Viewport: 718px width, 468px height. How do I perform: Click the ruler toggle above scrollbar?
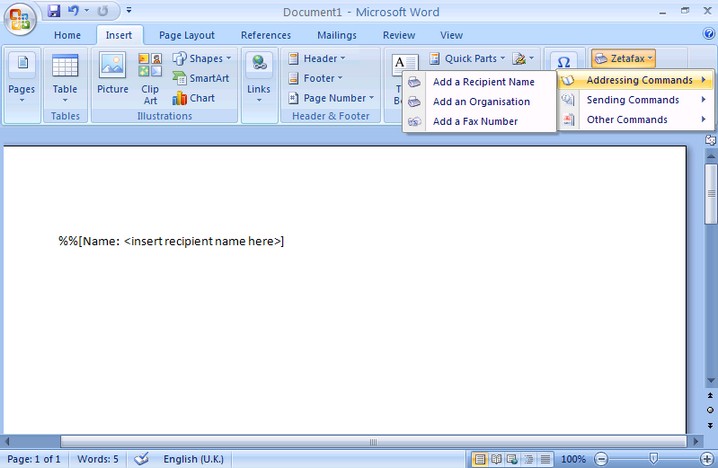pyautogui.click(x=711, y=140)
